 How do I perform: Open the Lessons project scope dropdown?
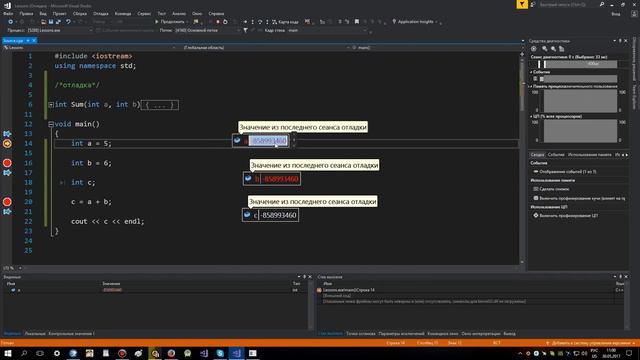[89, 48]
